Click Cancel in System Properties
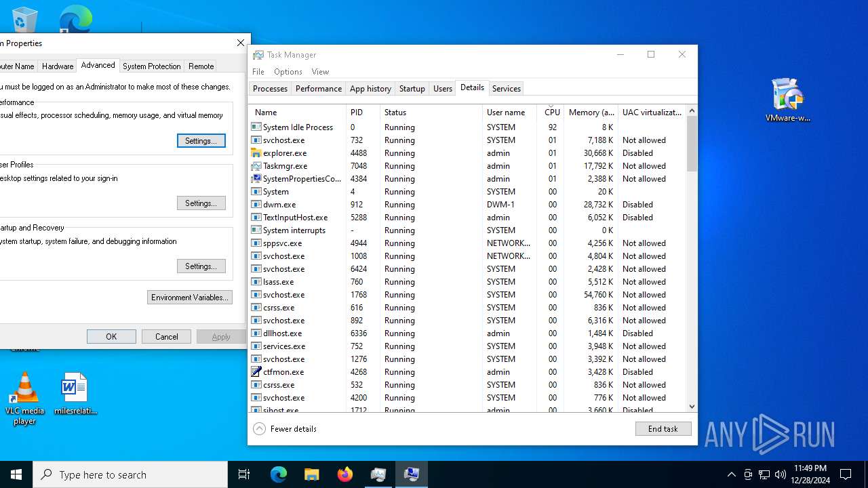 click(166, 337)
